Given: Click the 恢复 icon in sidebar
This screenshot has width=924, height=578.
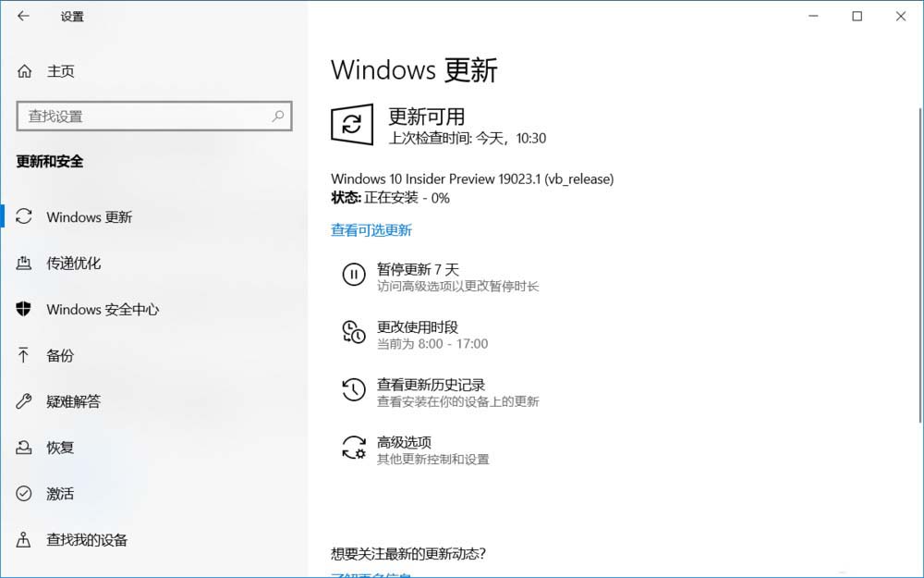Looking at the screenshot, I should (24, 447).
